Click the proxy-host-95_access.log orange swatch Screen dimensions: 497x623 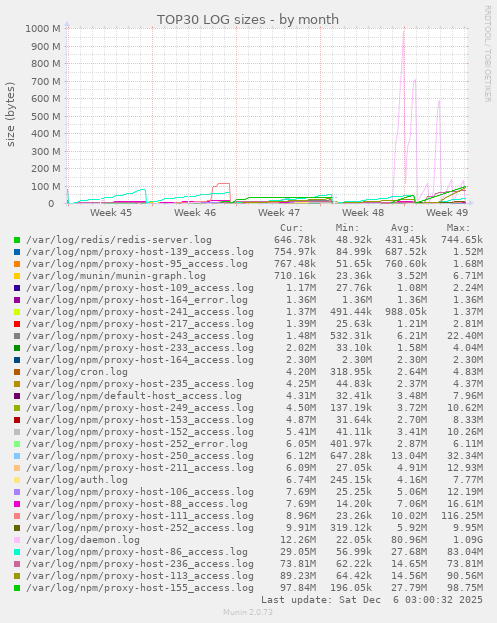(17, 264)
